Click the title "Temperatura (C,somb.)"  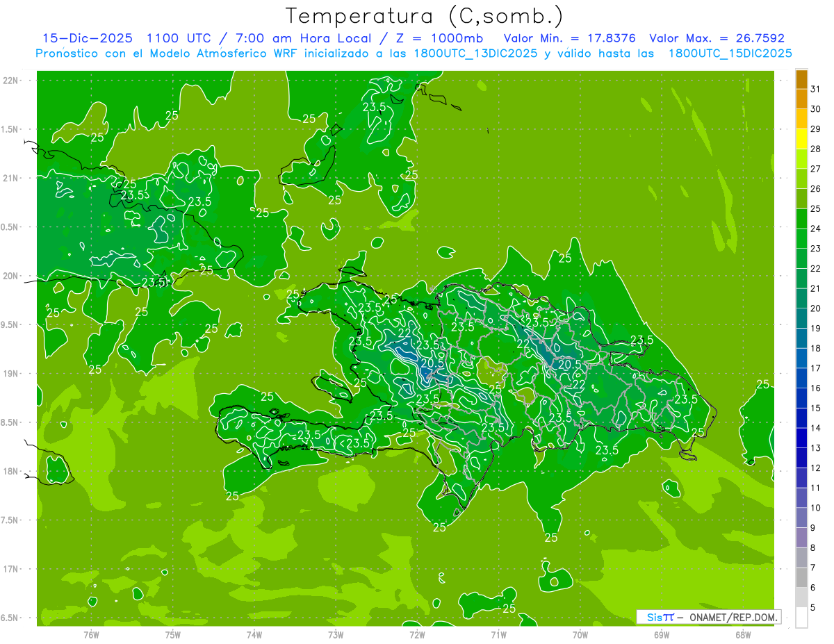425,17
